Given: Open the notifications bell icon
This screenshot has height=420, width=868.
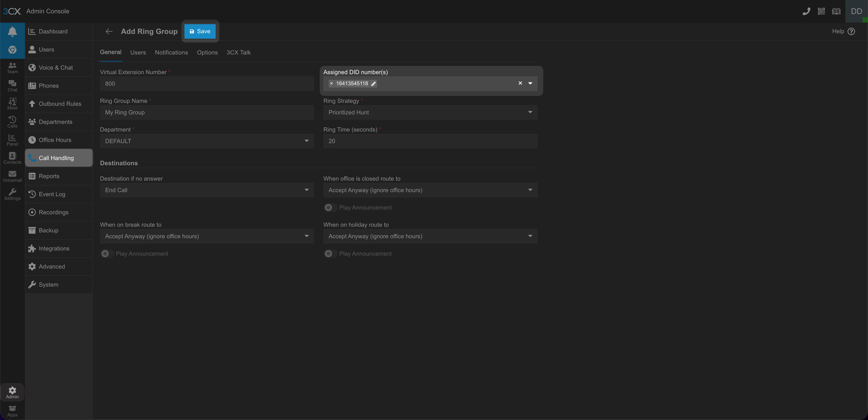Looking at the screenshot, I should tap(12, 31).
